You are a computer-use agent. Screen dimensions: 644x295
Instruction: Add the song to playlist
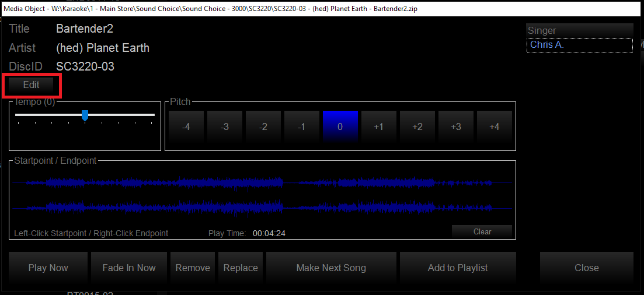458,268
